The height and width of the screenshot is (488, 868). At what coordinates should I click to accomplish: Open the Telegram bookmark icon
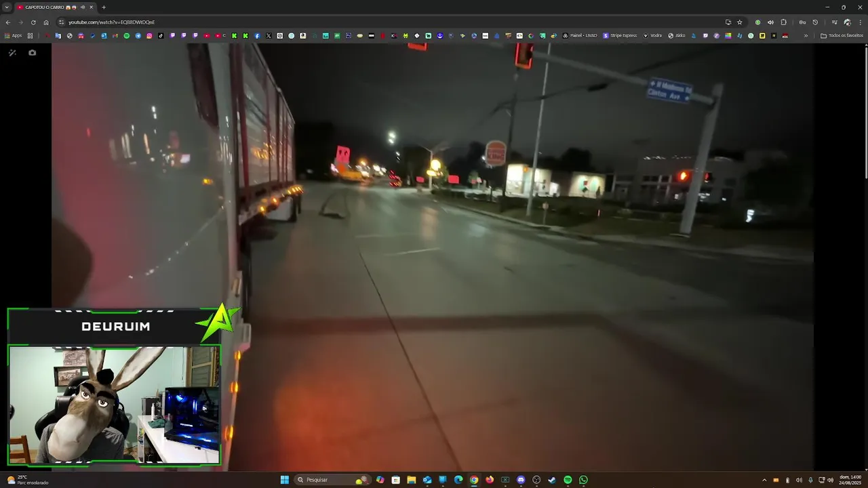pos(138,35)
